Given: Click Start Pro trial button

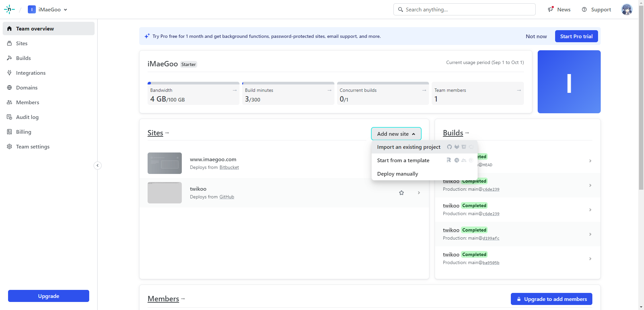Looking at the screenshot, I should point(576,36).
